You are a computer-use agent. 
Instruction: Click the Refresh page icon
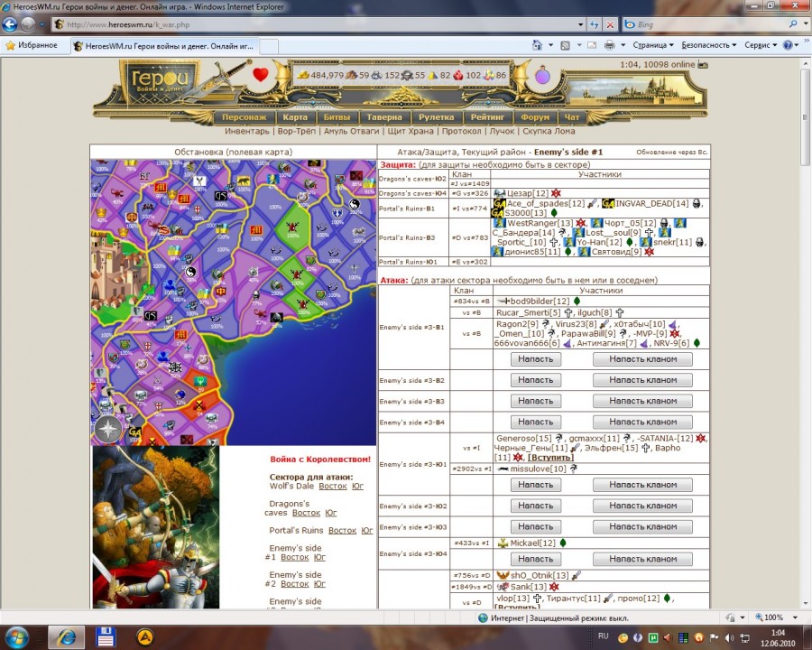click(594, 24)
